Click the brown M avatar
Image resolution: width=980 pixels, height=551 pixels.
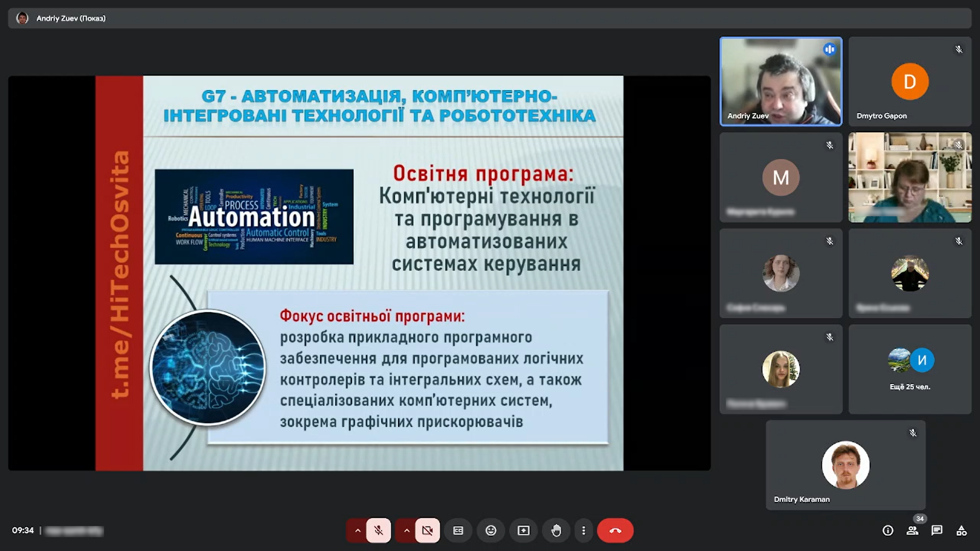pos(780,177)
